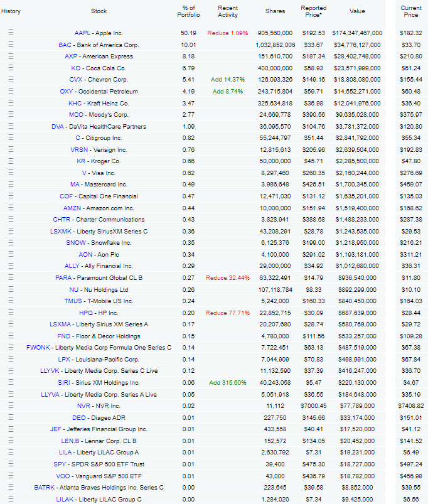The image size is (428, 504).
Task: Click the Reported Price column header
Action: (x=314, y=11)
